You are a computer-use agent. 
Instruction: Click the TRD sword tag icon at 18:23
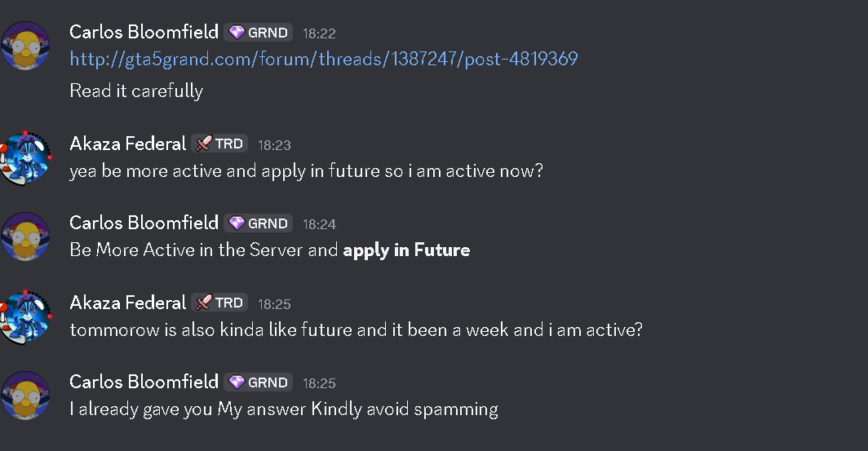(x=204, y=144)
